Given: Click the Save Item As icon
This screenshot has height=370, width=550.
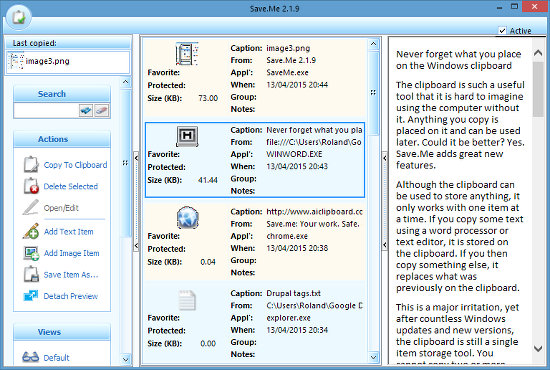Looking at the screenshot, I should pyautogui.click(x=31, y=274).
